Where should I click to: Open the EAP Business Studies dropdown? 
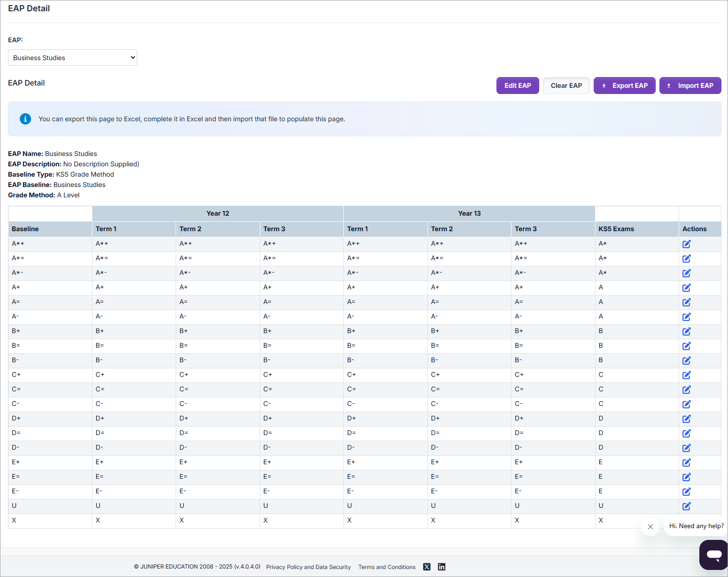(72, 58)
